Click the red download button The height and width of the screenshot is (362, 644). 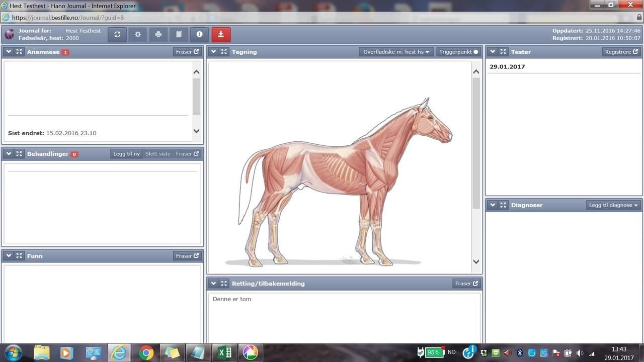(221, 34)
